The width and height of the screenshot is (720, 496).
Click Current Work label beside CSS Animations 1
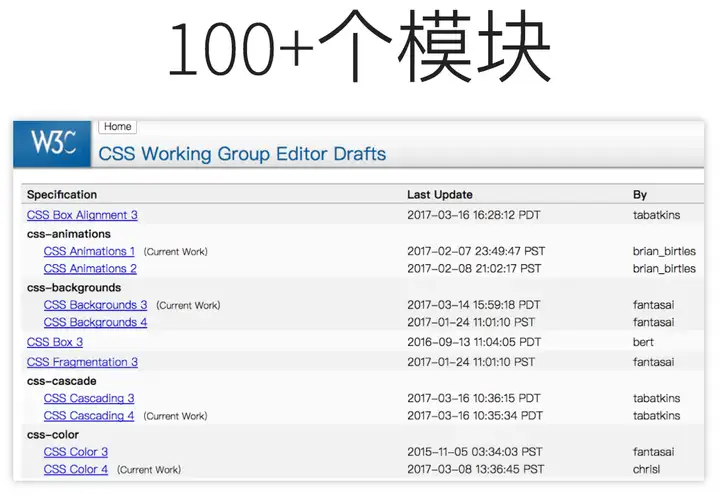pos(175,252)
